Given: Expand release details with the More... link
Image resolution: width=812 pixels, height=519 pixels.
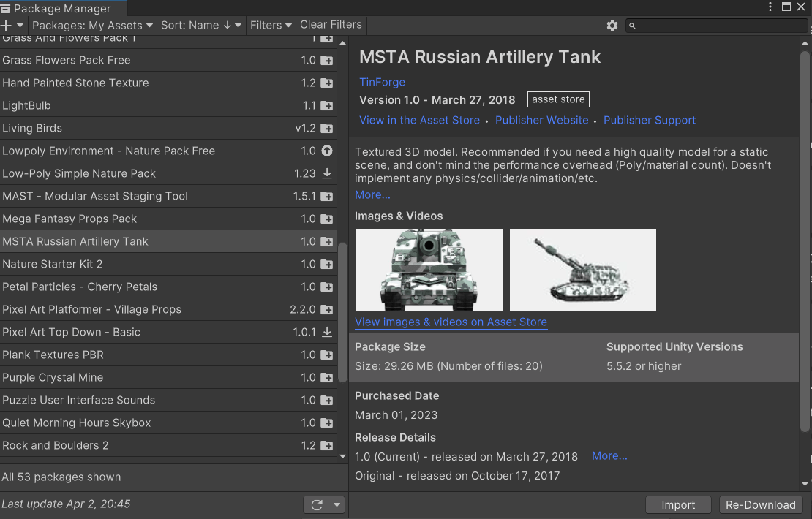Looking at the screenshot, I should tap(609, 456).
